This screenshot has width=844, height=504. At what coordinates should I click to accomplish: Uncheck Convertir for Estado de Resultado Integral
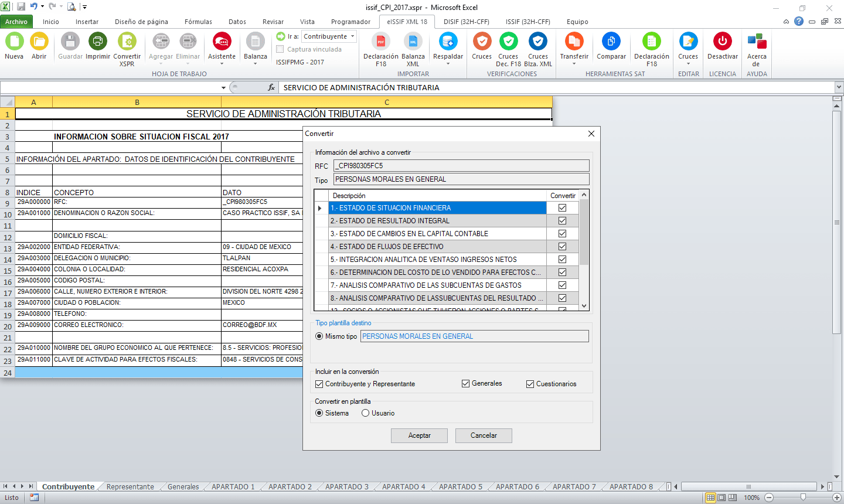coord(562,221)
